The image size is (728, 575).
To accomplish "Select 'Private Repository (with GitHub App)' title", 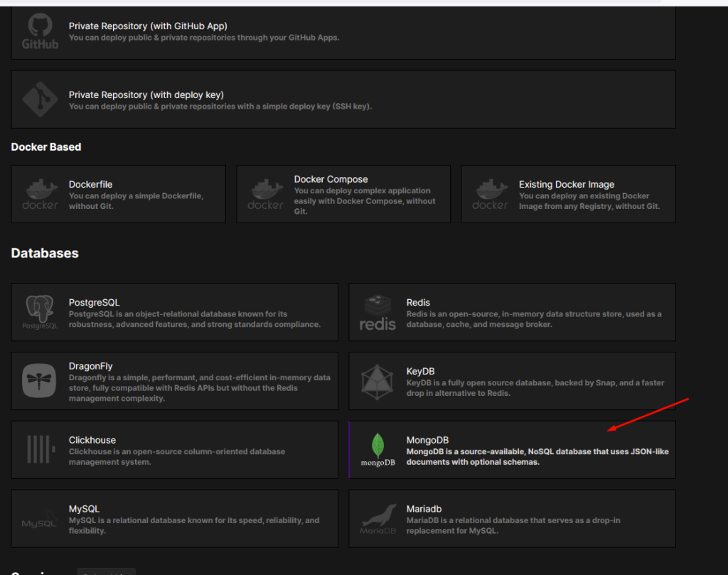I will pos(148,26).
